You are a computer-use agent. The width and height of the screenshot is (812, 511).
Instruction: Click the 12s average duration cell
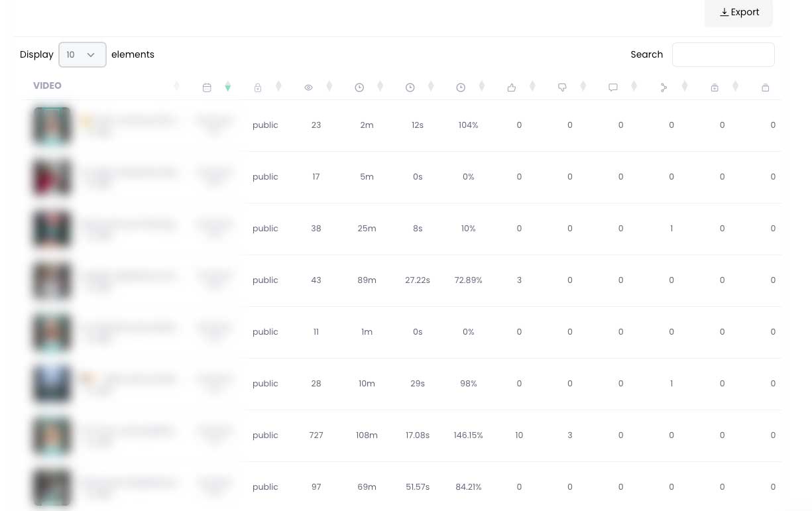point(418,125)
